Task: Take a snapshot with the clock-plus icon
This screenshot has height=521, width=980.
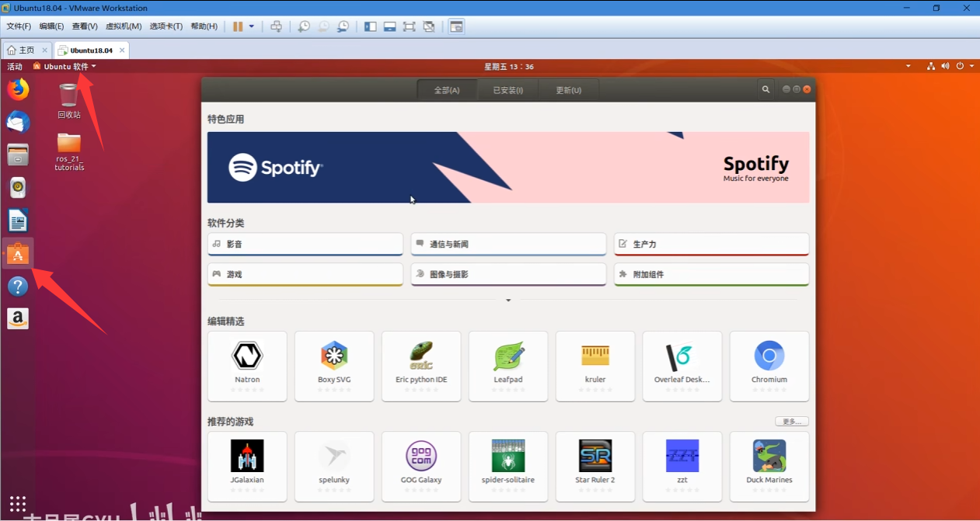Action: tap(304, 26)
